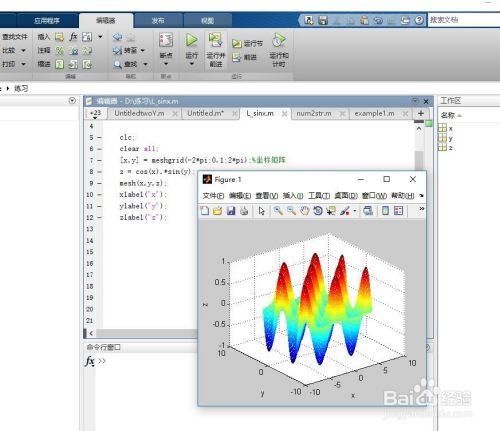Open the Print (打印) dropdown arrow
Screen dimensions: 500x431
pos(23,64)
